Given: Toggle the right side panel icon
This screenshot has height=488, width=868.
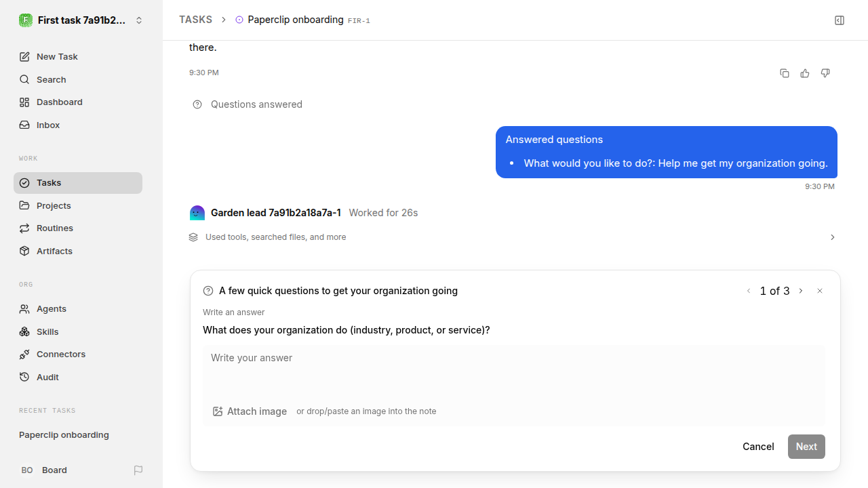Looking at the screenshot, I should (840, 20).
